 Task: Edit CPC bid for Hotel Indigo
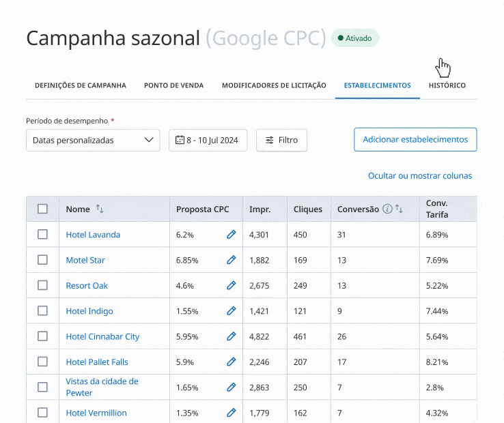pyautogui.click(x=231, y=311)
